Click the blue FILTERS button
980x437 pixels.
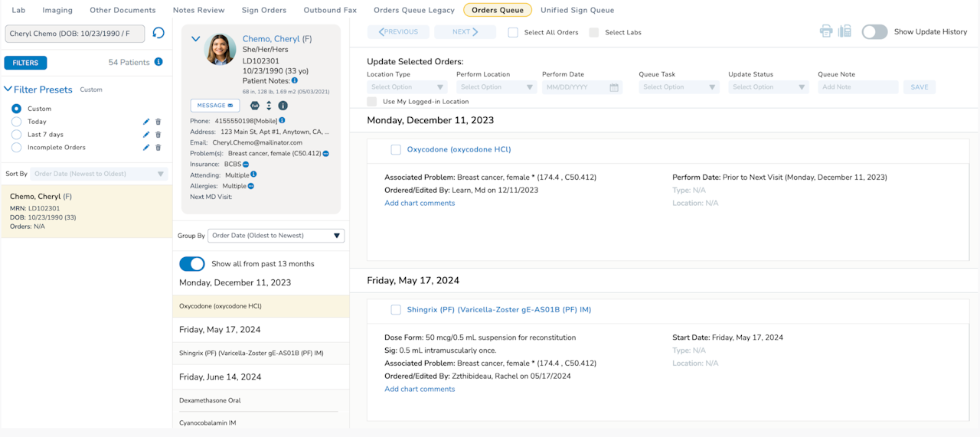click(x=25, y=63)
